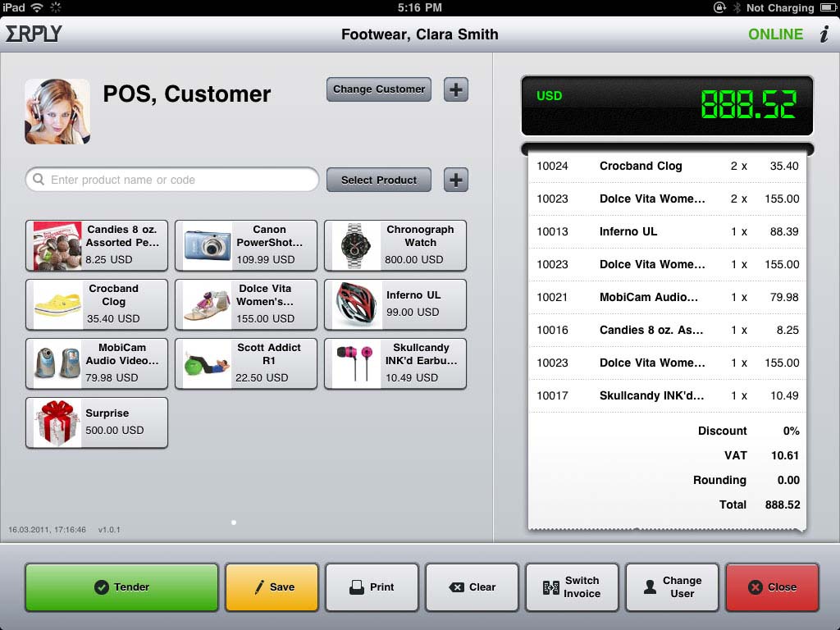Tap the Total 888.52 line
Screen dimensions: 840x630
tap(760, 504)
